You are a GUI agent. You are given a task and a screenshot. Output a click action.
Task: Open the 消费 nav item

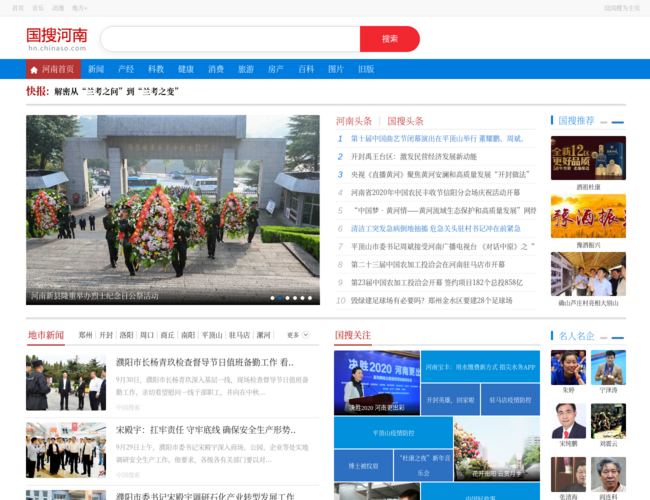216,69
